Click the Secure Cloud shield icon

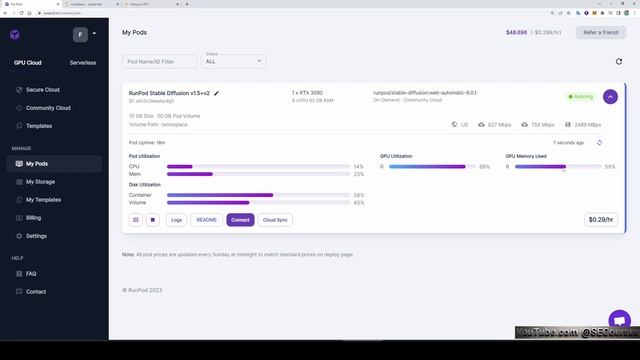click(x=19, y=90)
